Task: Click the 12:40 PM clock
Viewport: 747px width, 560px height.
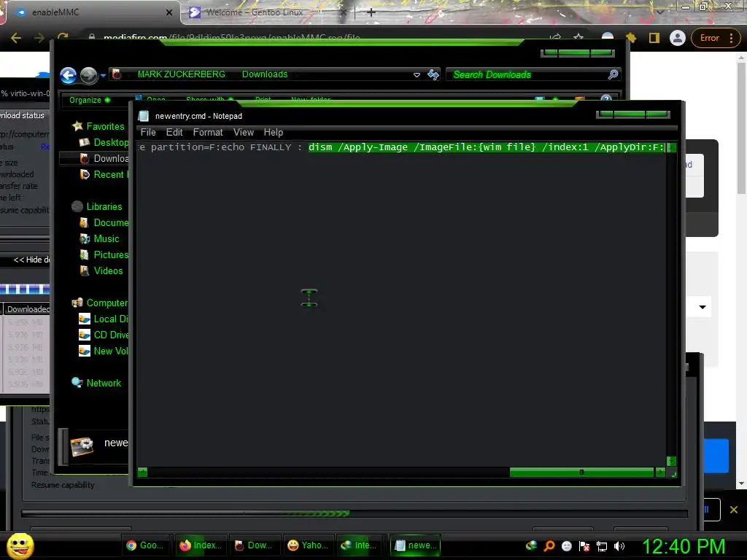Action: (x=684, y=546)
